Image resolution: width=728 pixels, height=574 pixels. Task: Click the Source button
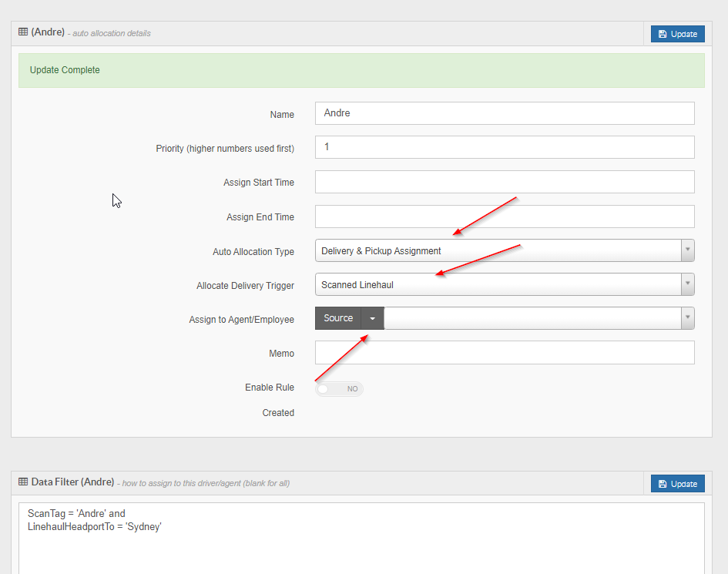338,318
